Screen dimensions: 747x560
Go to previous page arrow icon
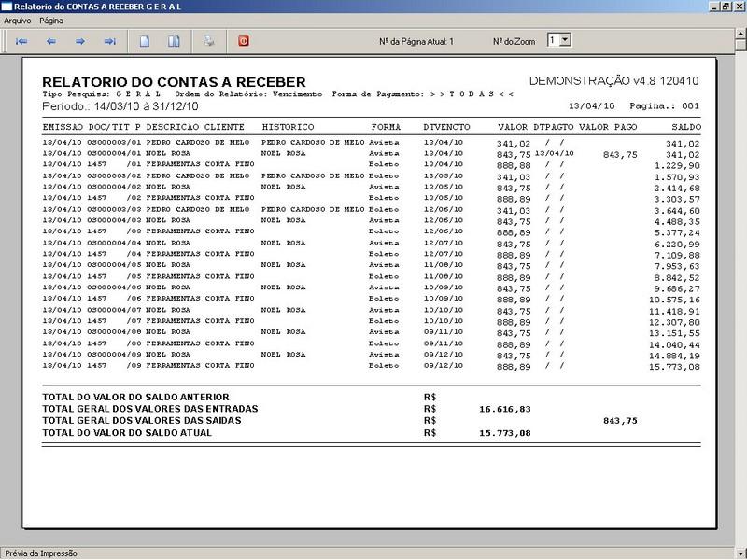click(51, 41)
